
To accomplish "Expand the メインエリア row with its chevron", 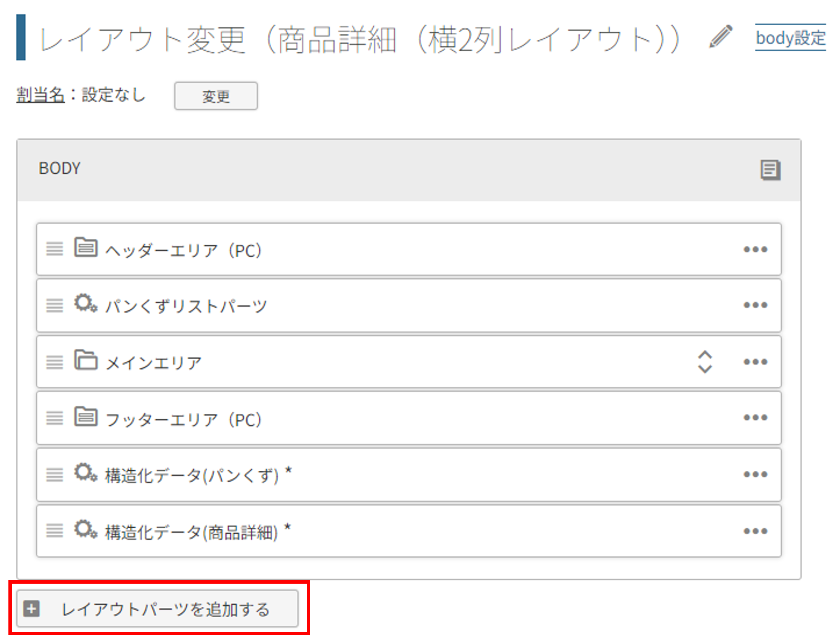I will (x=705, y=361).
